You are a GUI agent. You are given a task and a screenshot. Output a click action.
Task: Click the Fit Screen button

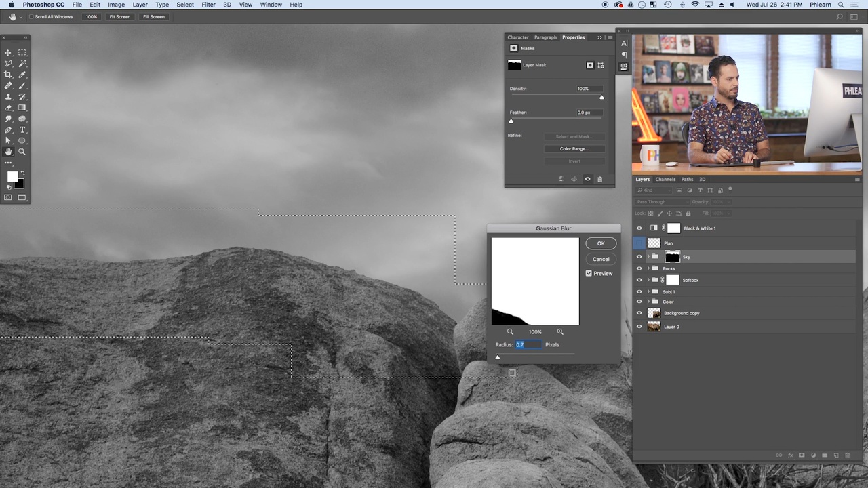pos(120,16)
